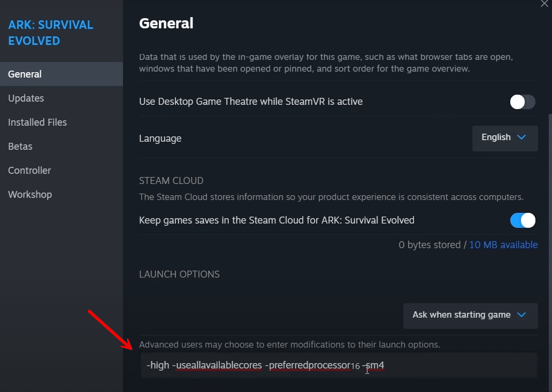Toggle the Steam Cloud switch back on

point(523,220)
